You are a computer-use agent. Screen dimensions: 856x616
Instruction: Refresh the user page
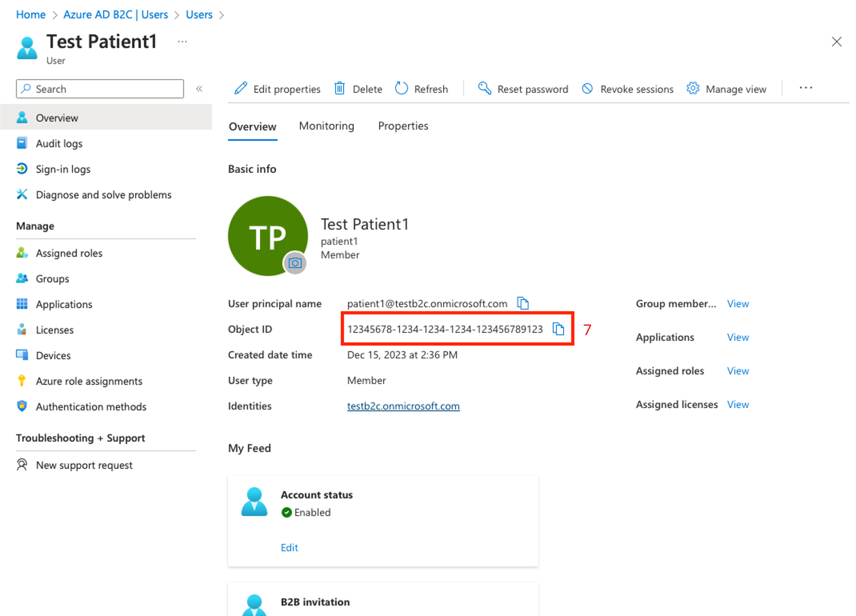pos(402,89)
